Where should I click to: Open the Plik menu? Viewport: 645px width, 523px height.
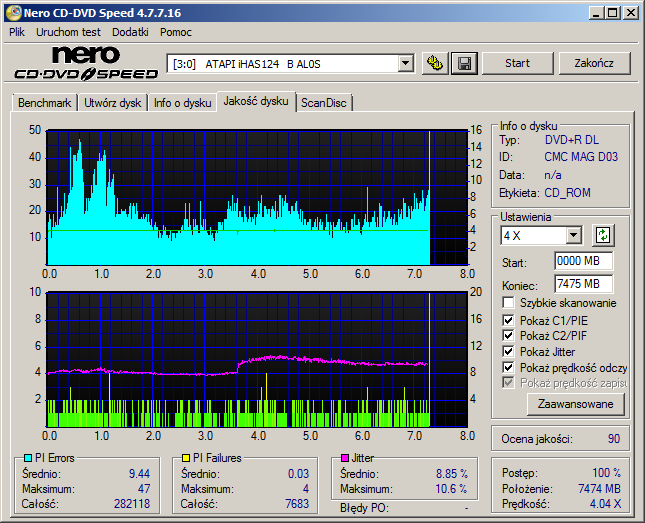pyautogui.click(x=17, y=32)
